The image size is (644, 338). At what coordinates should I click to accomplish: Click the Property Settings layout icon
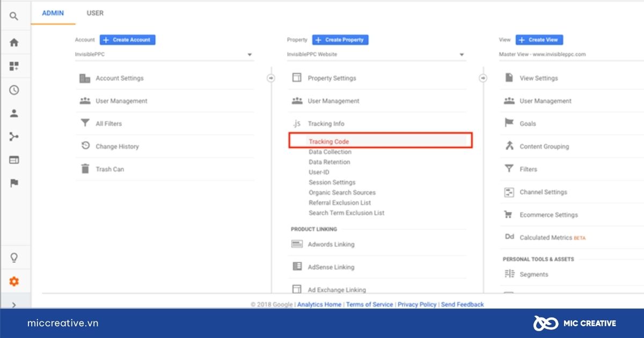coord(297,78)
